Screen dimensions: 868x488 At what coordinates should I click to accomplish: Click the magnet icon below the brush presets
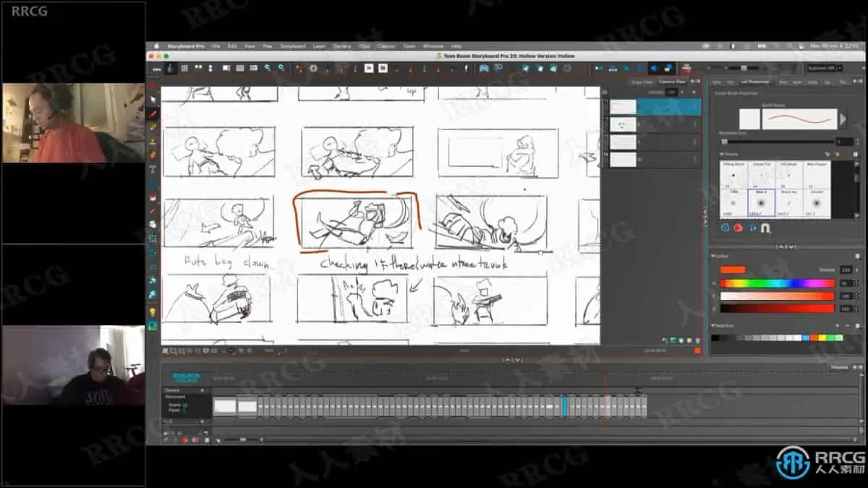(x=765, y=228)
